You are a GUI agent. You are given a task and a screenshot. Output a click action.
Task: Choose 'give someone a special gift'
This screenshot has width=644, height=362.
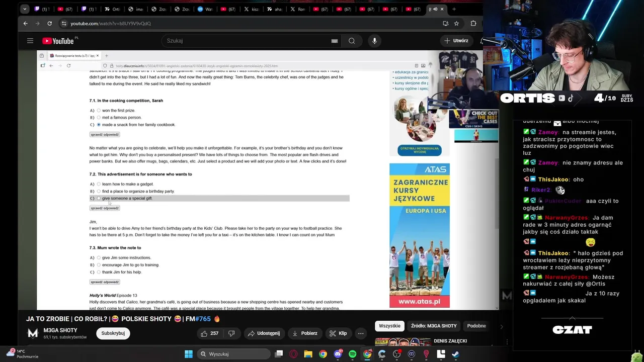(x=99, y=198)
